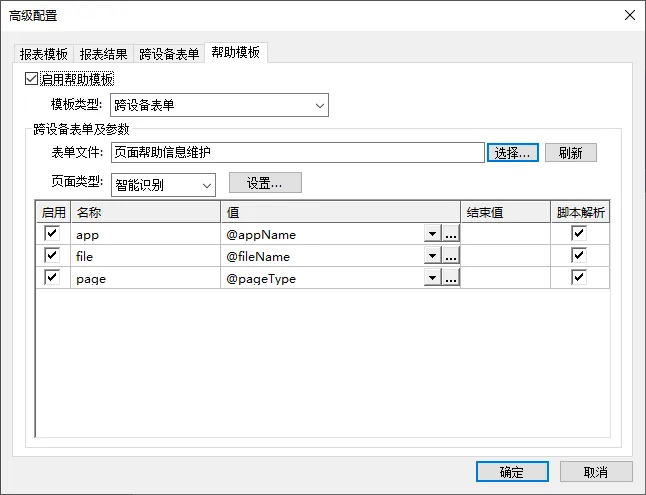Viewport: 646px width, 495px height.
Task: Click the 刷新 button
Action: 571,153
